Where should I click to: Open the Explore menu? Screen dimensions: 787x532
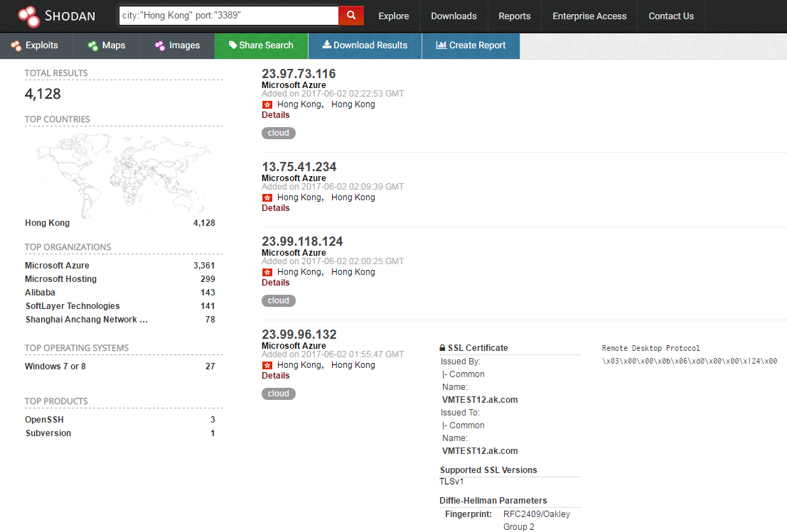[394, 16]
